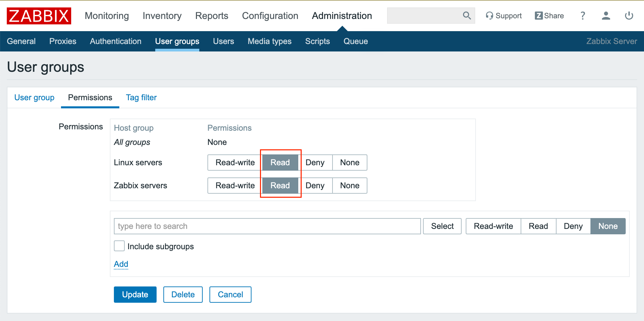Viewport: 644px width, 321px height.
Task: Open the Share page via Z icon
Action: click(x=549, y=16)
